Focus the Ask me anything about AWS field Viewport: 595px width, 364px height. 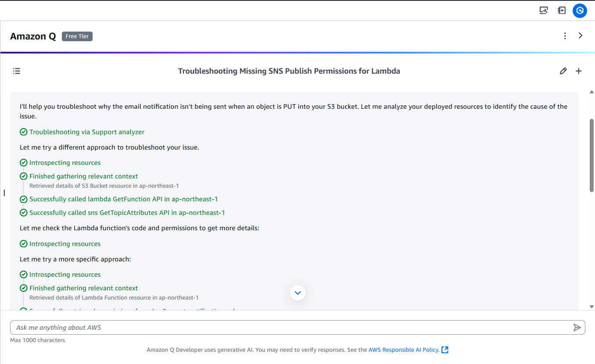[x=297, y=328]
